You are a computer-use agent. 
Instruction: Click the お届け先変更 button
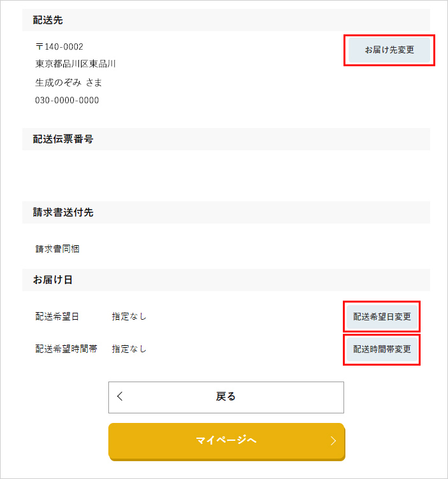coord(389,50)
